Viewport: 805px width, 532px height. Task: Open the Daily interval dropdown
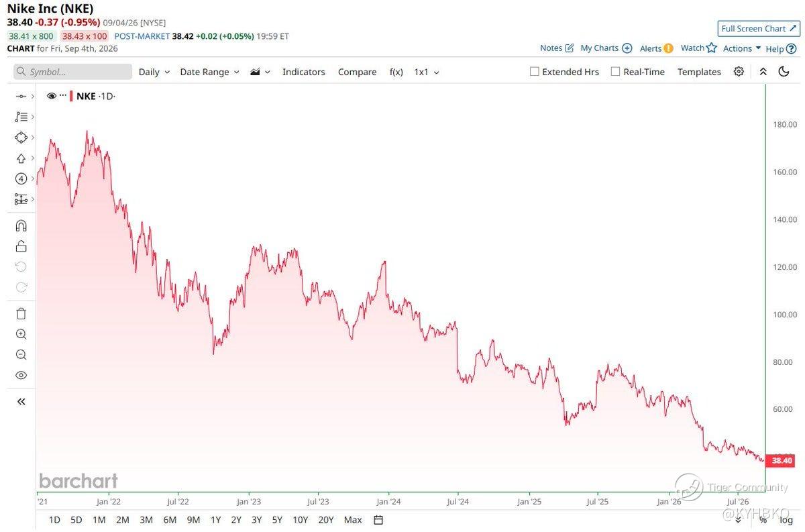[154, 72]
